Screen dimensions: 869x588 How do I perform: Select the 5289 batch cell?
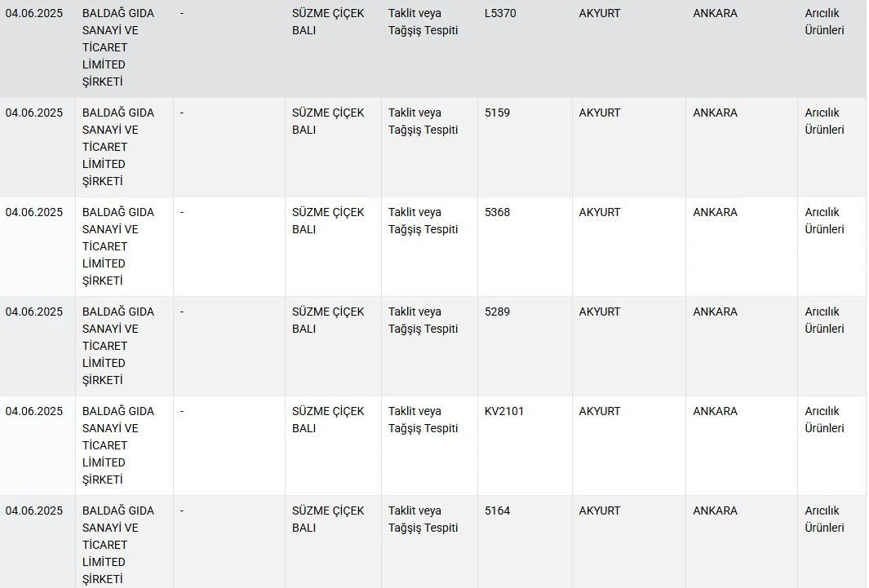497,312
